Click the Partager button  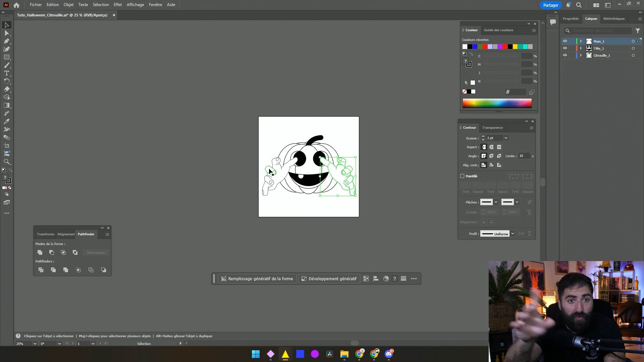coord(550,5)
